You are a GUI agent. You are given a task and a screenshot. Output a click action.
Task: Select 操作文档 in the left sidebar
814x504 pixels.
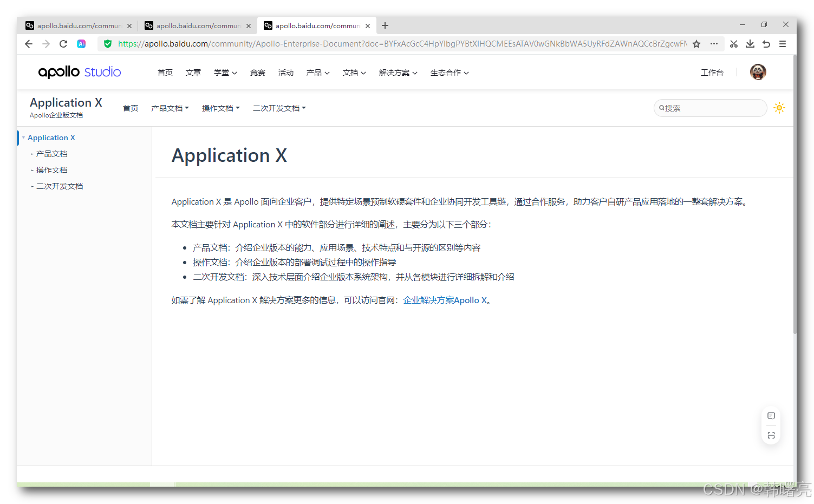(x=52, y=170)
